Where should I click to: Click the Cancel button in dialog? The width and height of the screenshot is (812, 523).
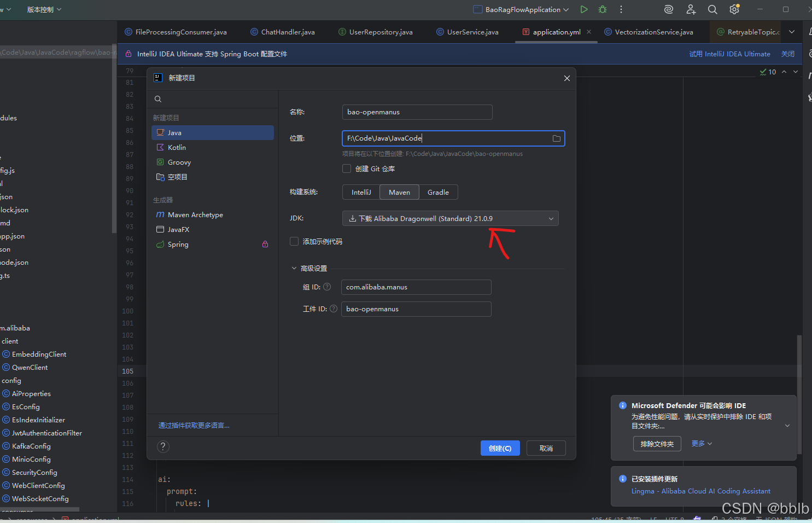pyautogui.click(x=546, y=448)
